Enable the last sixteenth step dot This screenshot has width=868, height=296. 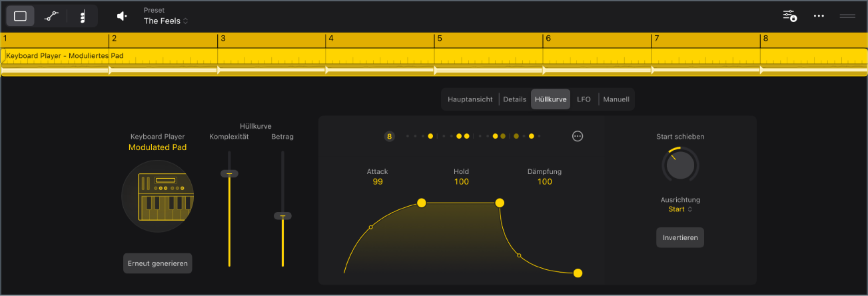[x=539, y=136]
